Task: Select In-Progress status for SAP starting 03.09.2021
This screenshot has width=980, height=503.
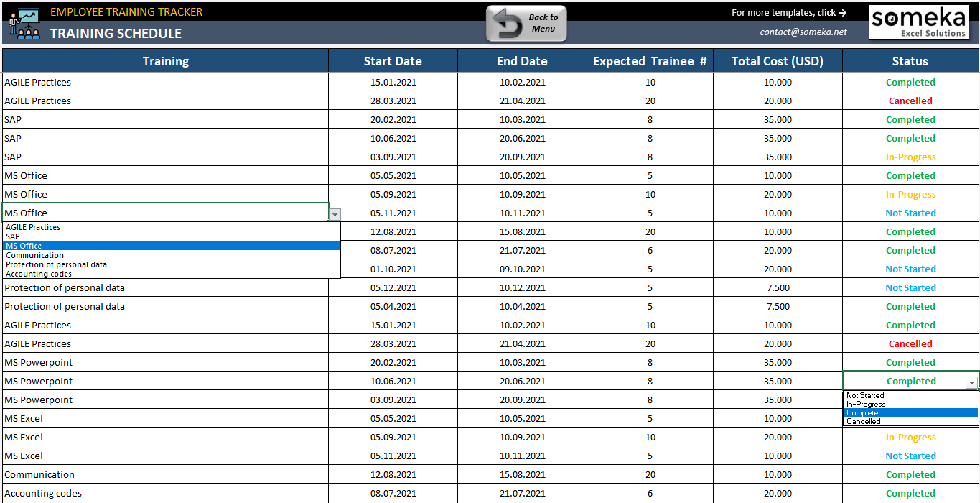Action: click(x=910, y=157)
